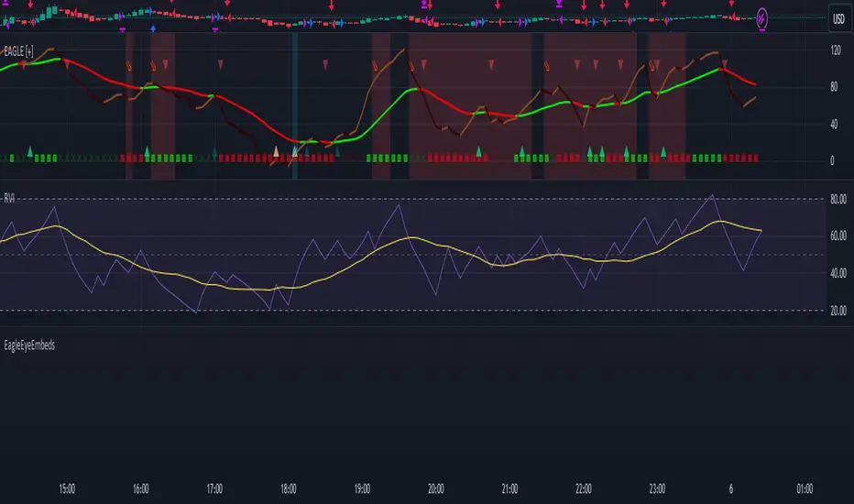The image size is (854, 504).
Task: Click the magenta circled lightning icon
Action: [x=763, y=17]
